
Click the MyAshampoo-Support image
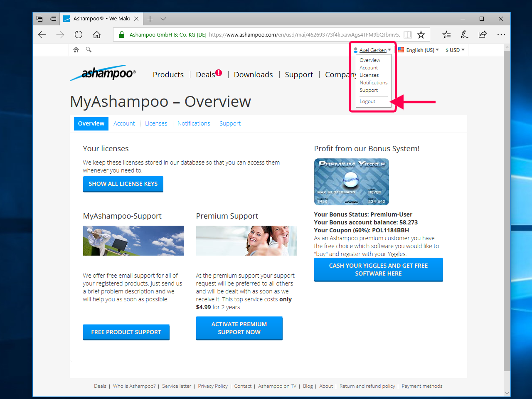pos(133,241)
